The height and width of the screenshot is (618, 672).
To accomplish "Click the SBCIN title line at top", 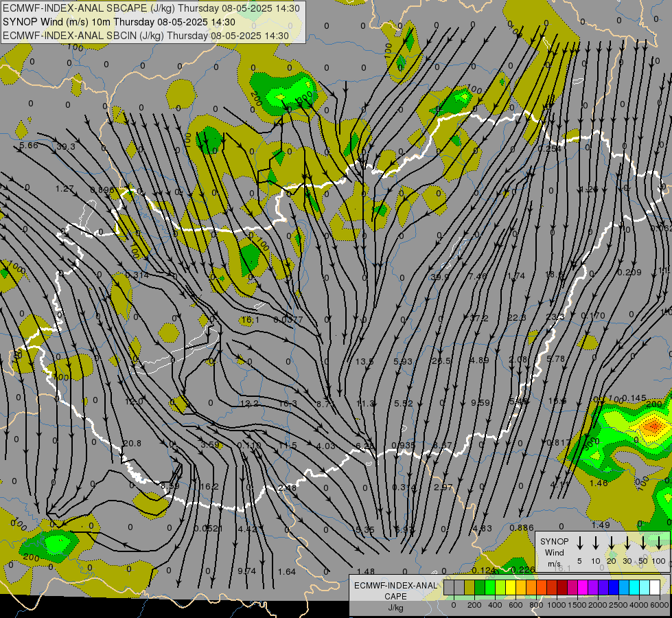I will click(x=146, y=36).
